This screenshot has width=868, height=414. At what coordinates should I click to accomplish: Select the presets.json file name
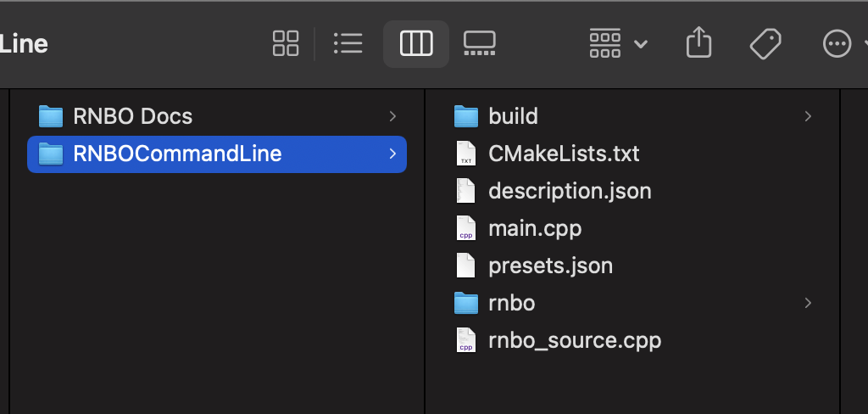pyautogui.click(x=551, y=266)
